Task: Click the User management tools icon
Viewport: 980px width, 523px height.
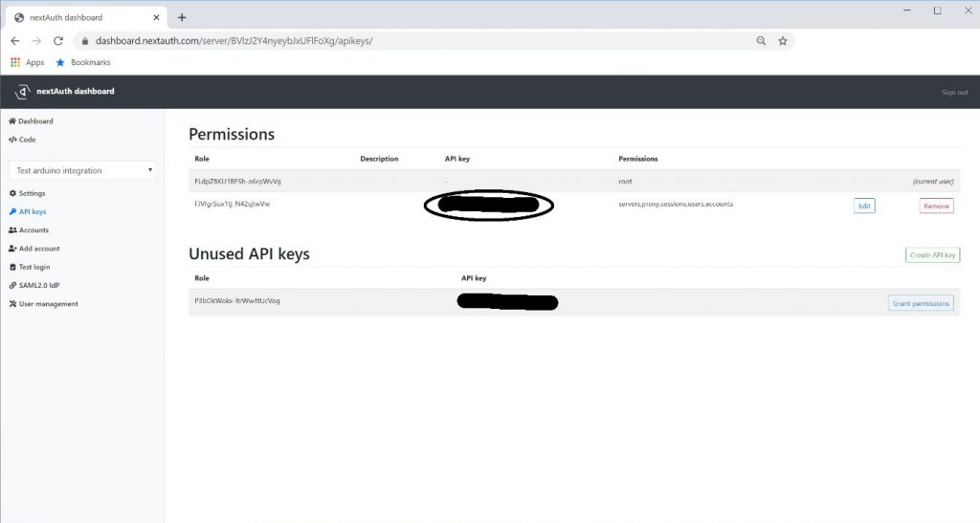Action: tap(12, 304)
